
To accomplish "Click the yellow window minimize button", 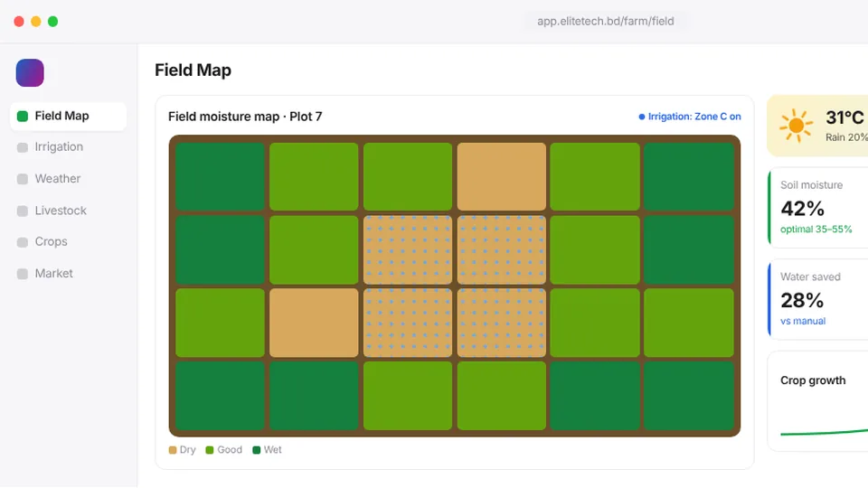I will (36, 22).
